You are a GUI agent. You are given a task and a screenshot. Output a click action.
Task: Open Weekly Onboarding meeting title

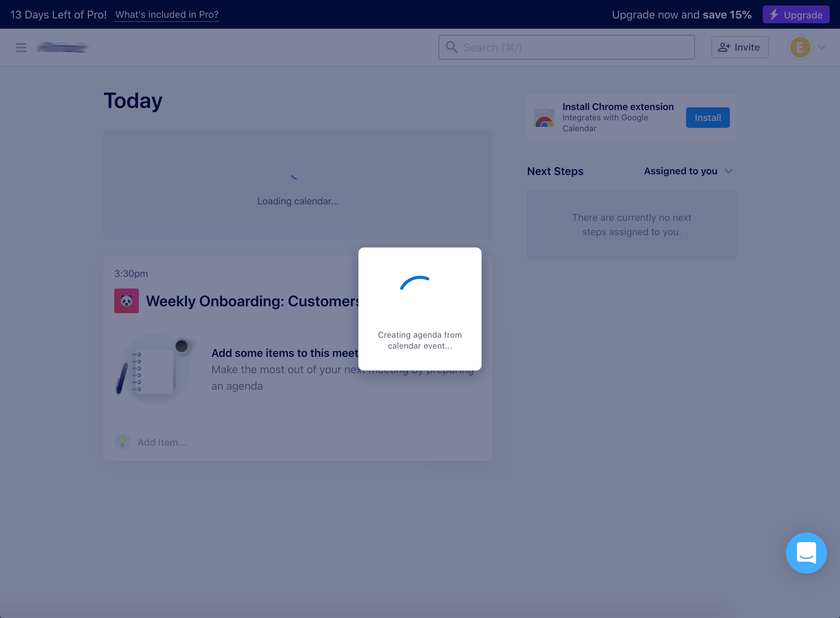tap(253, 301)
